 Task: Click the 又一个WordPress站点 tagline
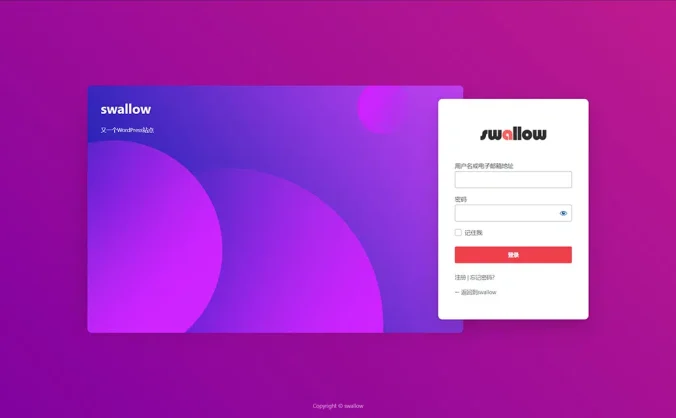(127, 130)
